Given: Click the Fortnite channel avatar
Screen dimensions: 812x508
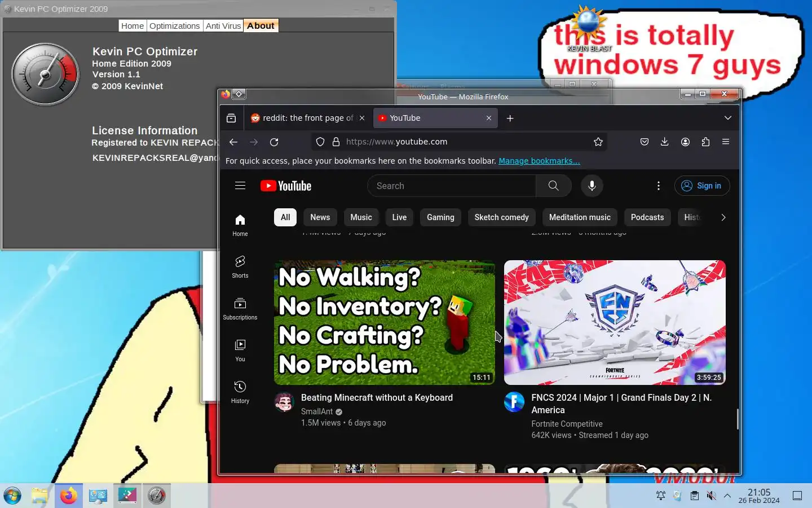Looking at the screenshot, I should tap(514, 402).
